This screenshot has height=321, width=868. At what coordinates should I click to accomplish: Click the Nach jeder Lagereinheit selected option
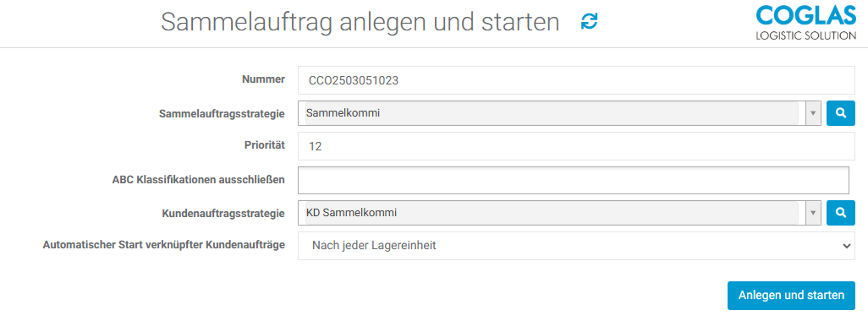[x=374, y=245]
